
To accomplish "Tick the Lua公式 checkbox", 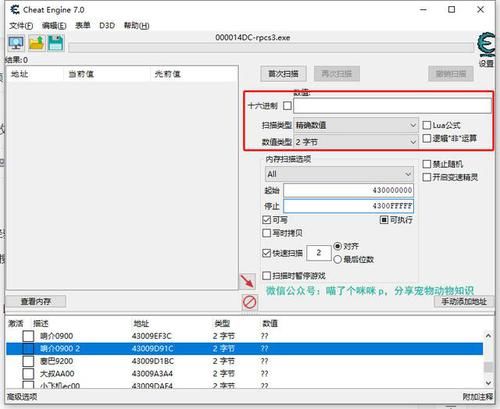I will click(427, 125).
